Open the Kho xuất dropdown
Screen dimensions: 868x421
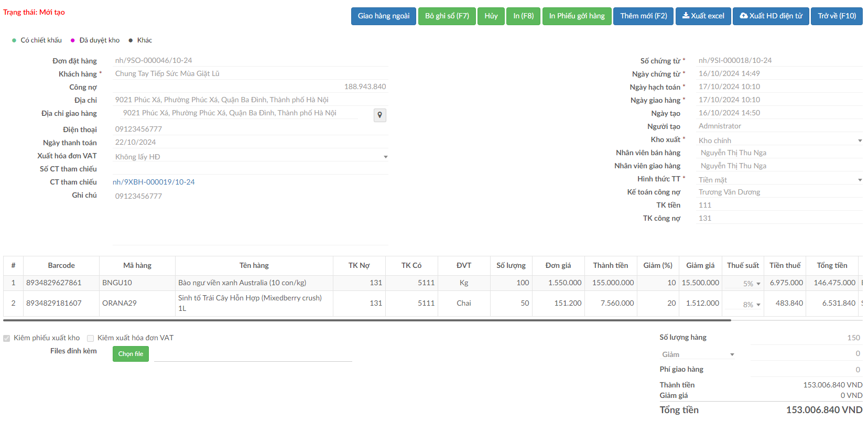point(779,141)
